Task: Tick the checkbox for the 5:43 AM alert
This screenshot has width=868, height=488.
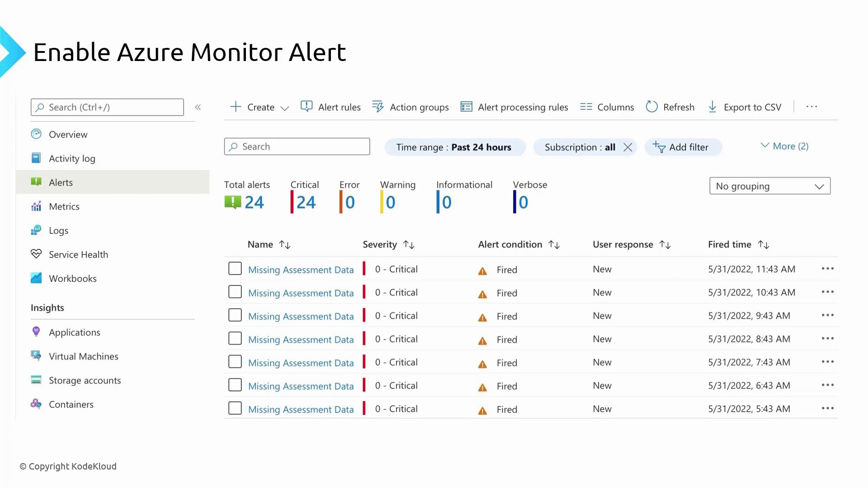Action: (x=235, y=408)
